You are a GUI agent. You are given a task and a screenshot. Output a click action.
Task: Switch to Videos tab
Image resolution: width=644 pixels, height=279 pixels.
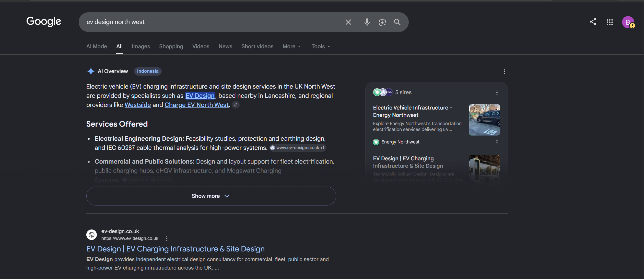(x=201, y=46)
